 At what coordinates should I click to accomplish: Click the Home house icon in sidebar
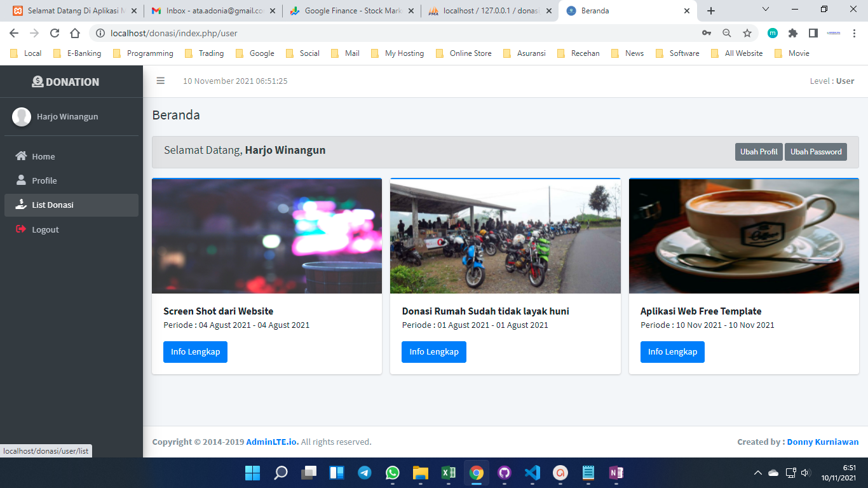pos(21,156)
